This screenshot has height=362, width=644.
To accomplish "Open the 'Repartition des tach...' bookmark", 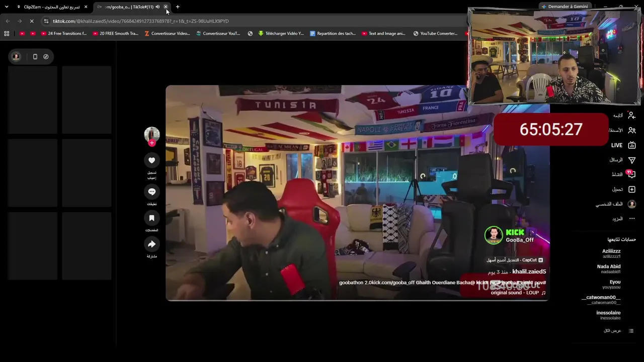I will coord(333,34).
